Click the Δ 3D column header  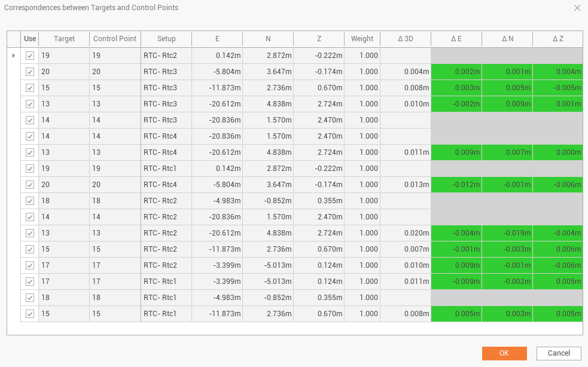[406, 39]
